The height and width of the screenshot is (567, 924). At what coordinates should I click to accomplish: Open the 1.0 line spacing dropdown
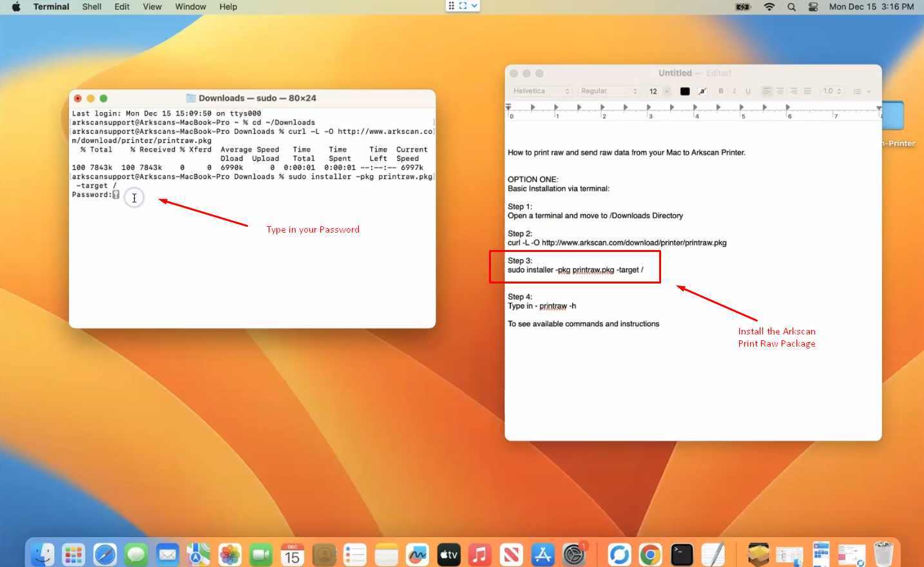[832, 91]
